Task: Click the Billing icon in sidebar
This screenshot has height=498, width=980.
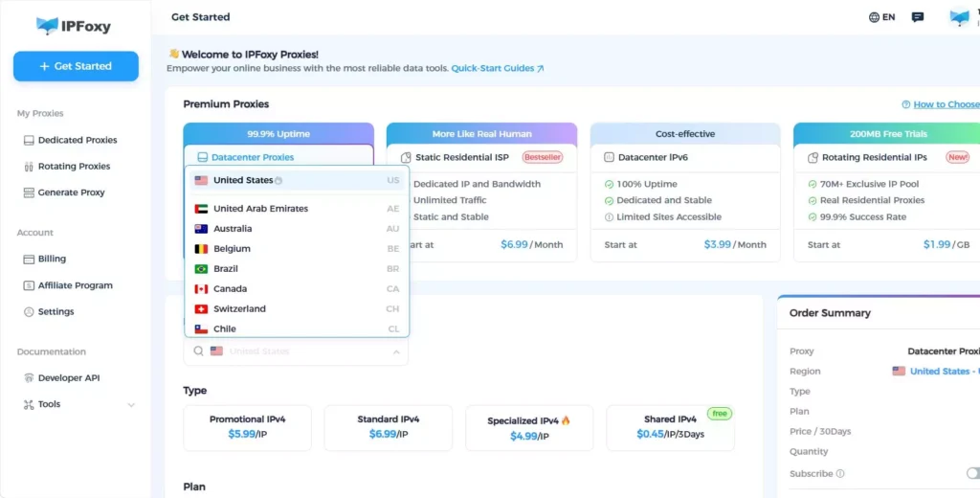Action: point(29,259)
